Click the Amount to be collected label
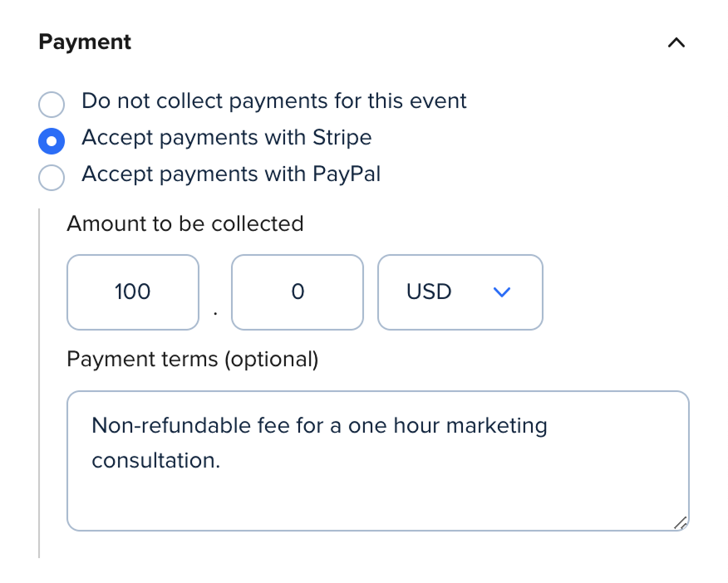Screen dimensions: 728x583 click(x=184, y=223)
